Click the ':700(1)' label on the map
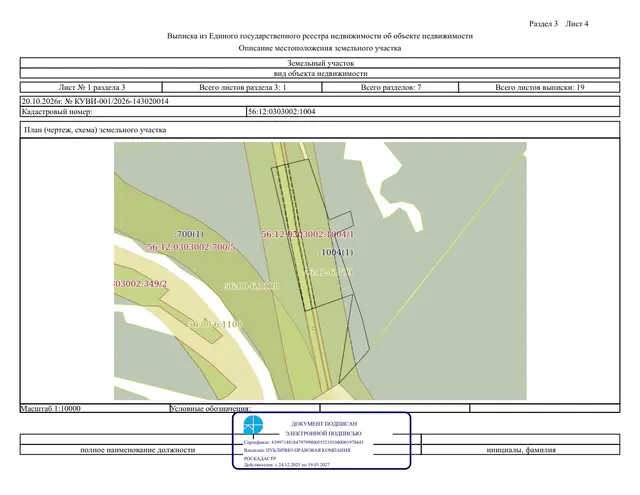 pos(189,234)
